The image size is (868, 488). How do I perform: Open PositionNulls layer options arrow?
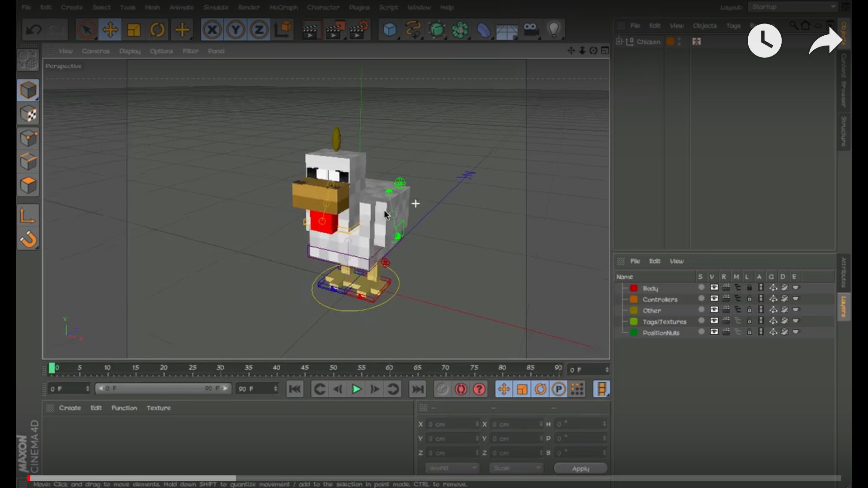point(796,332)
